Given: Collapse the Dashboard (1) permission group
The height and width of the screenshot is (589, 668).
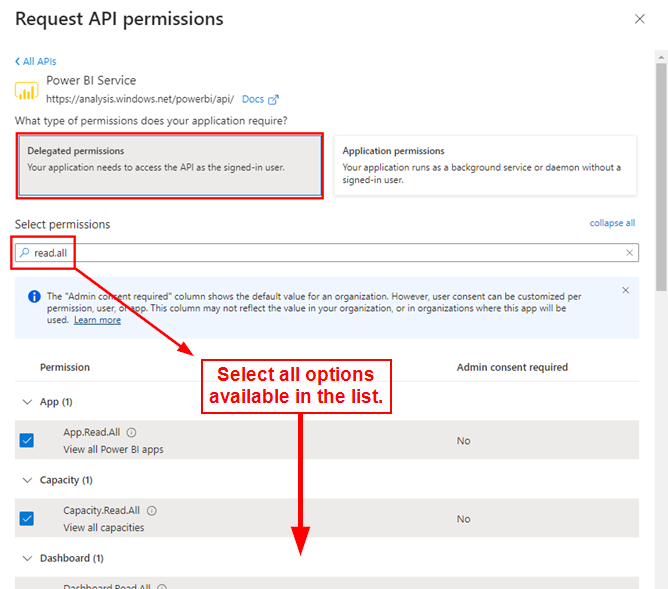Looking at the screenshot, I should [x=26, y=558].
